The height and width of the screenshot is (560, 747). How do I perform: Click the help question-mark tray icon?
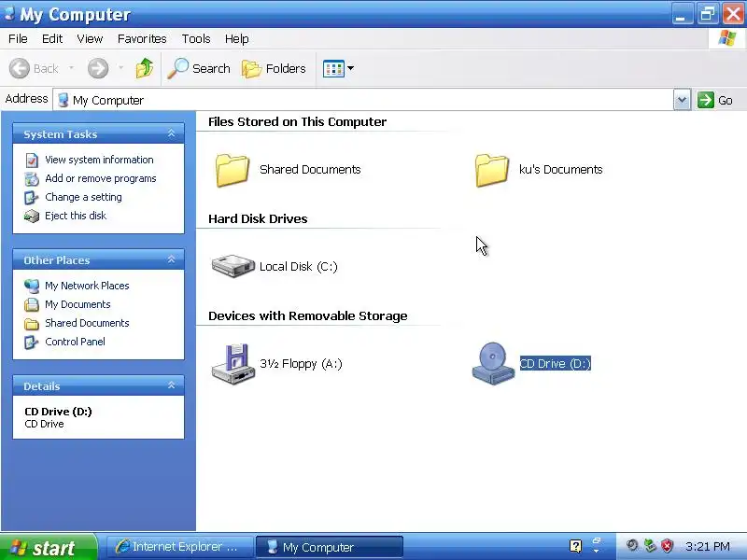pyautogui.click(x=575, y=546)
